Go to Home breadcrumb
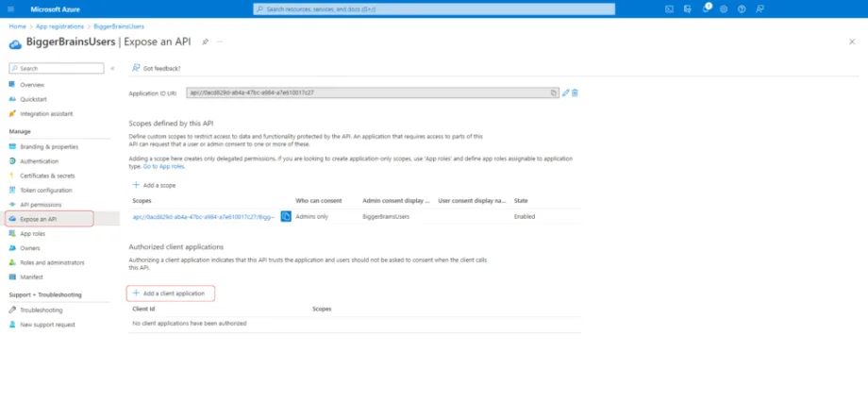Screen dimensions: 868x419 pyautogui.click(x=17, y=26)
